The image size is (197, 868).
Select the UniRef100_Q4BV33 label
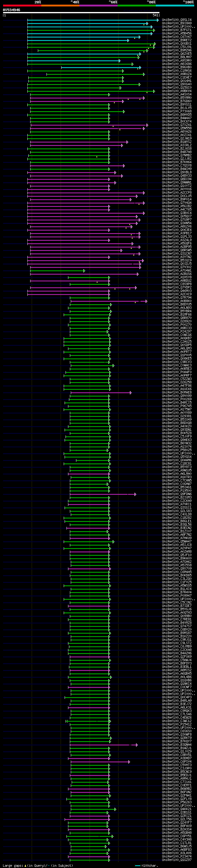pos(177,176)
